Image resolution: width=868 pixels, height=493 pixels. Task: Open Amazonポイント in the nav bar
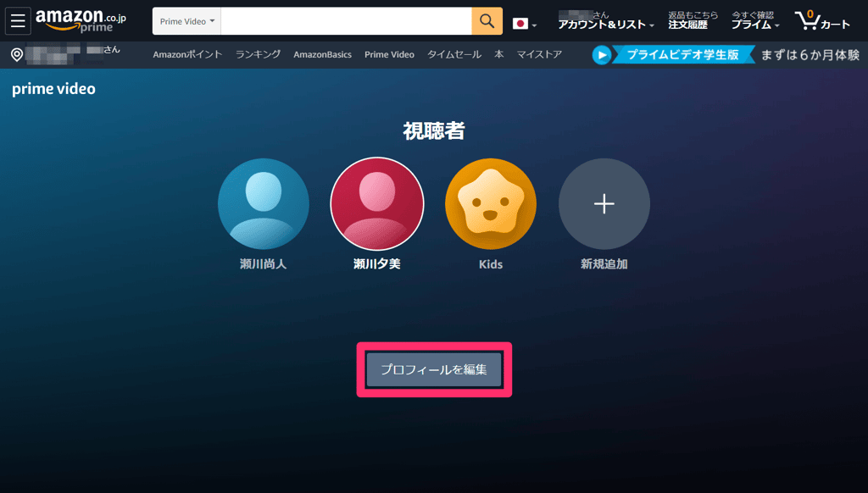click(187, 54)
